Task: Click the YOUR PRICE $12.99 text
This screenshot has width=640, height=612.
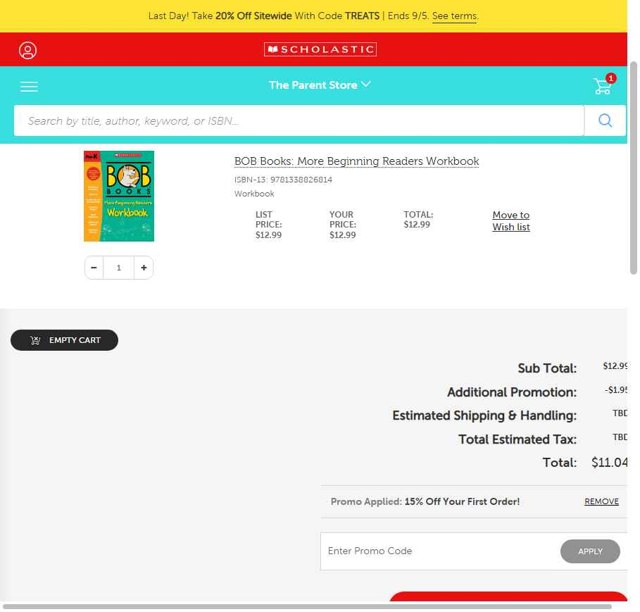Action: coord(343,225)
